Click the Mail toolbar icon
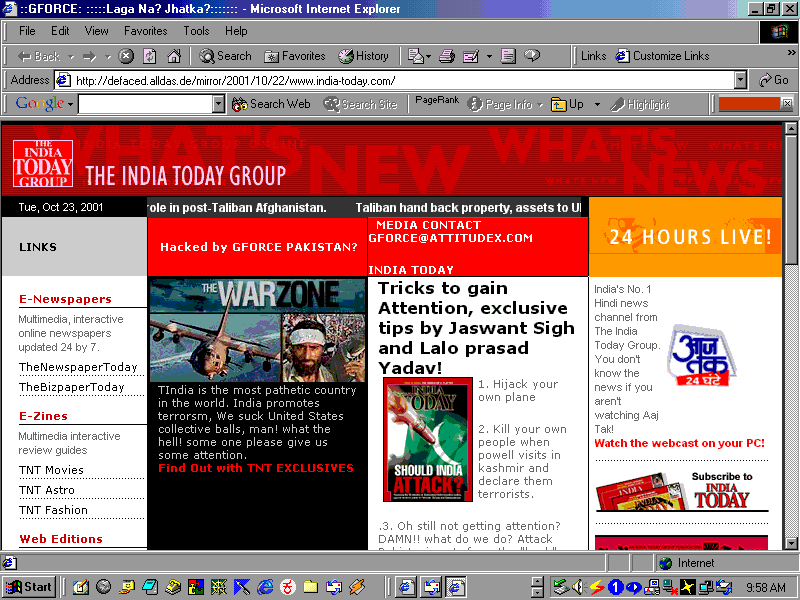Image resolution: width=800 pixels, height=600 pixels. (415, 56)
